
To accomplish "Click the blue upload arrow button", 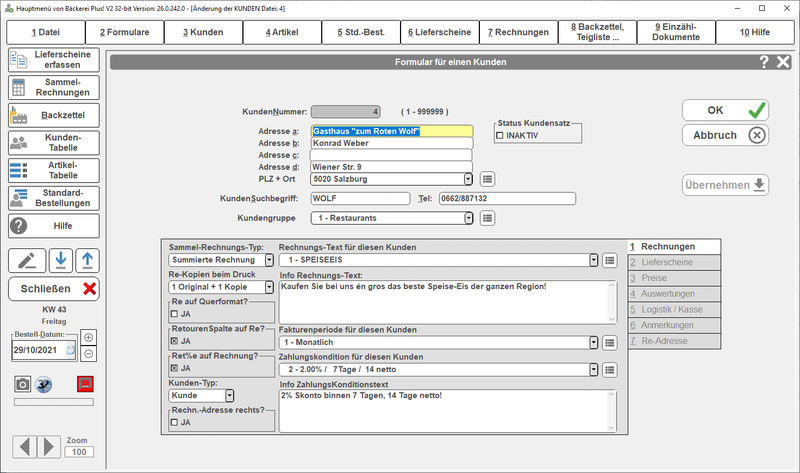I will coord(87,261).
